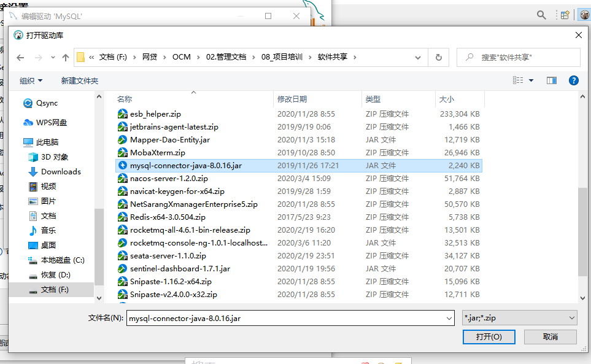Select the MobaXterm.zip file
The height and width of the screenshot is (364, 591).
157,153
